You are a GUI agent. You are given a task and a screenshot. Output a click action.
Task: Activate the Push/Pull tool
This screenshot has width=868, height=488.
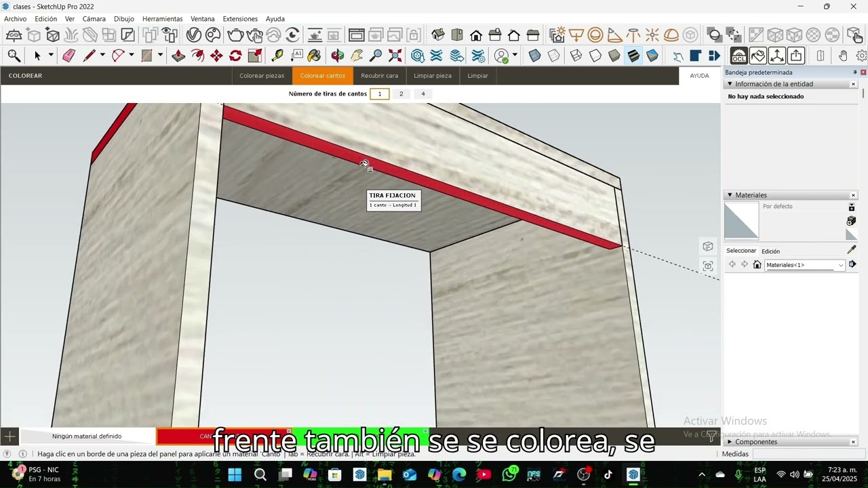pyautogui.click(x=178, y=56)
